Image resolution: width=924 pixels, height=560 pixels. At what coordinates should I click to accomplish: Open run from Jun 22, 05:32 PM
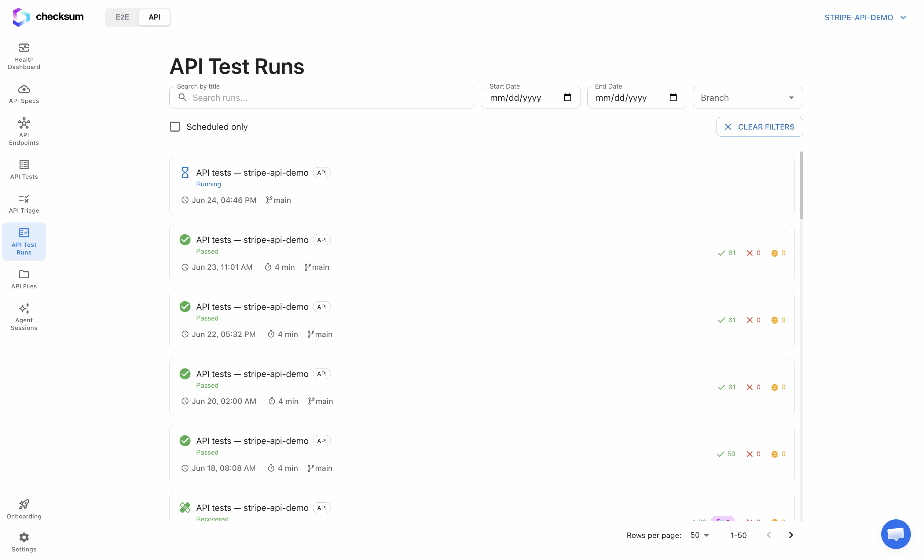click(x=482, y=320)
